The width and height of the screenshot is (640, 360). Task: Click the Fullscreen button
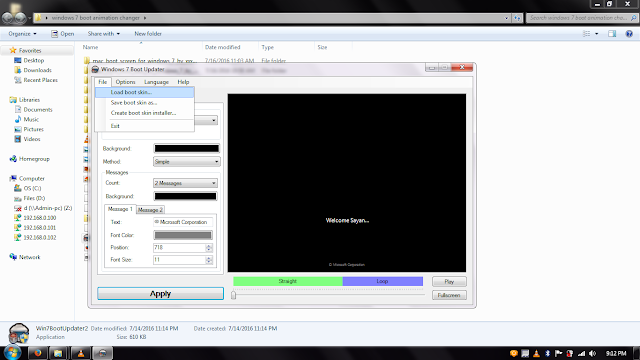pyautogui.click(x=449, y=295)
